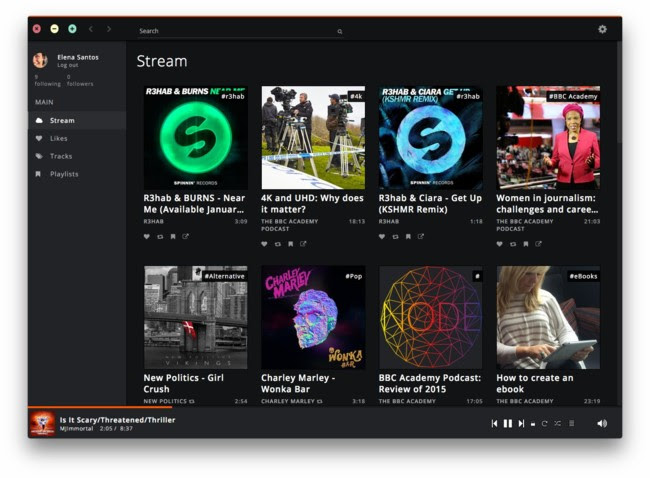Open Near Me track externally
The height and width of the screenshot is (478, 650).
(185, 236)
